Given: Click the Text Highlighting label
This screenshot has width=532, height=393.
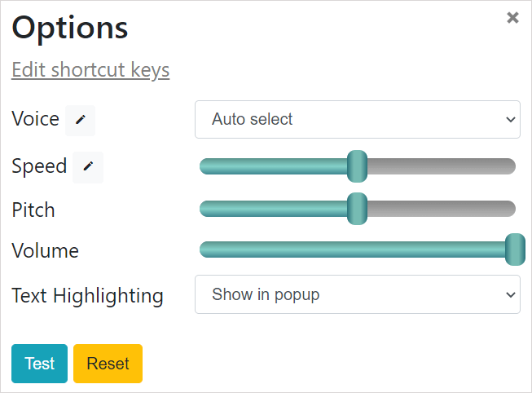Looking at the screenshot, I should 87,295.
